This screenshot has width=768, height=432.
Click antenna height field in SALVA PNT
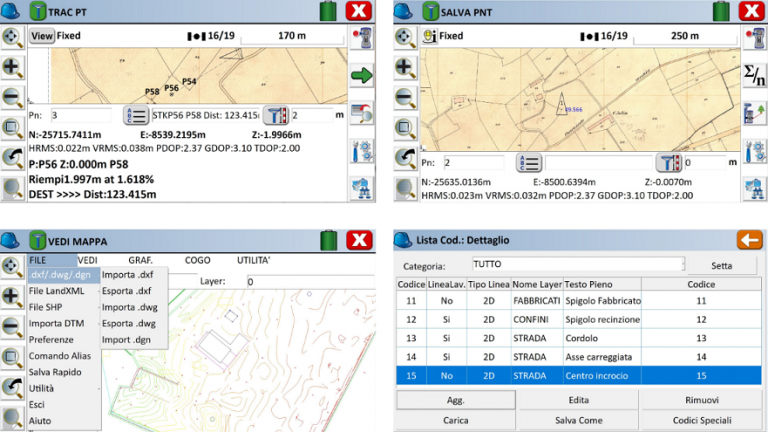pos(704,163)
